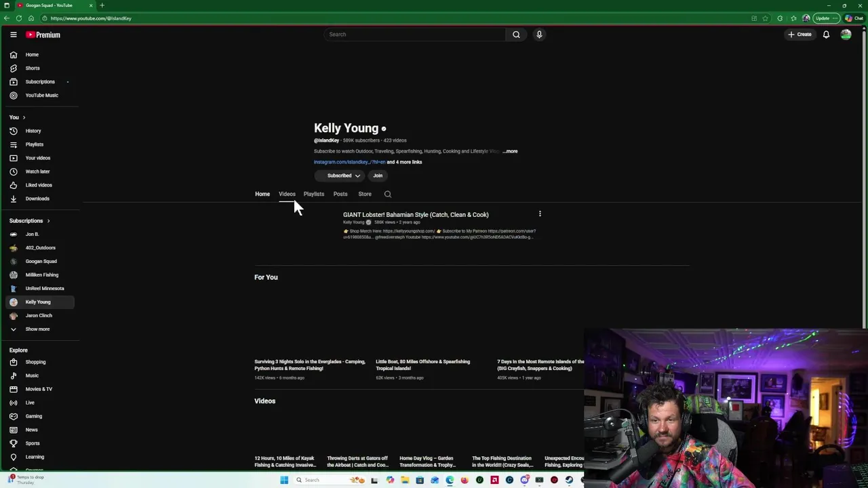Screen dimensions: 868x488
Task: Open YouTube Music in the sidebar
Action: pos(41,96)
